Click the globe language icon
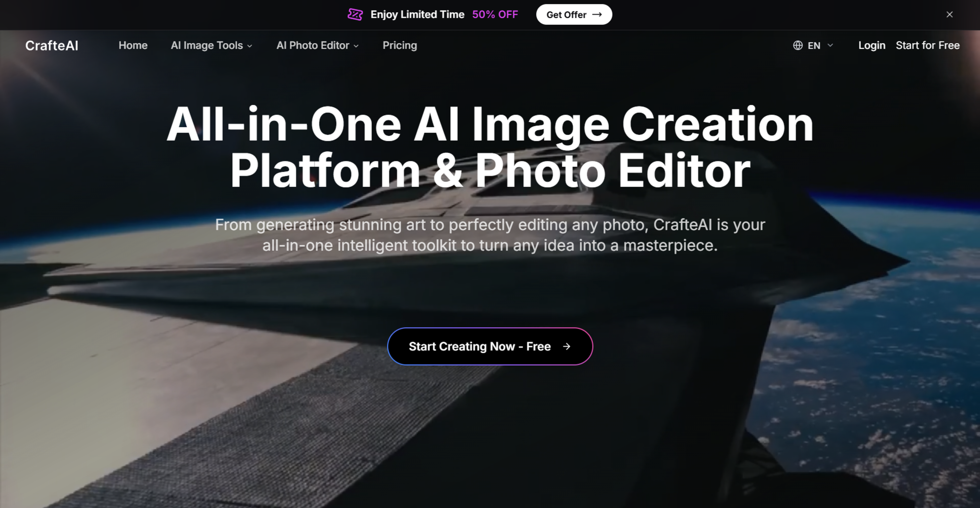The height and width of the screenshot is (508, 980). (x=798, y=45)
